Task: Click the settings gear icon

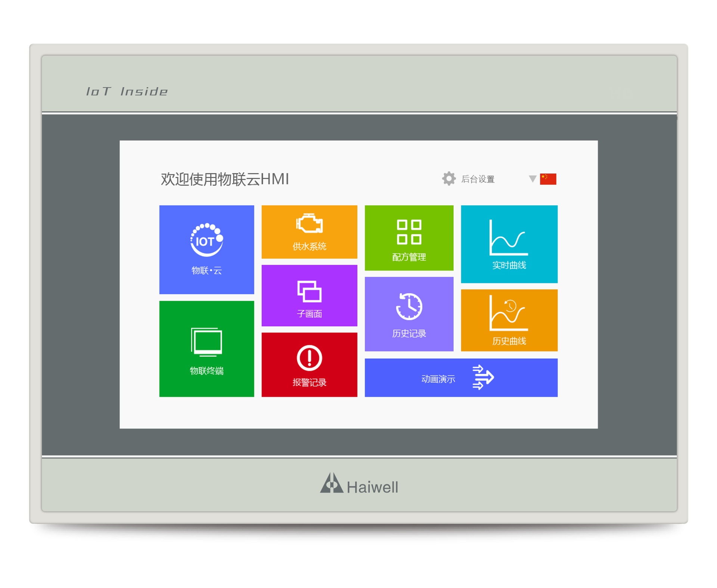Action: click(x=449, y=179)
